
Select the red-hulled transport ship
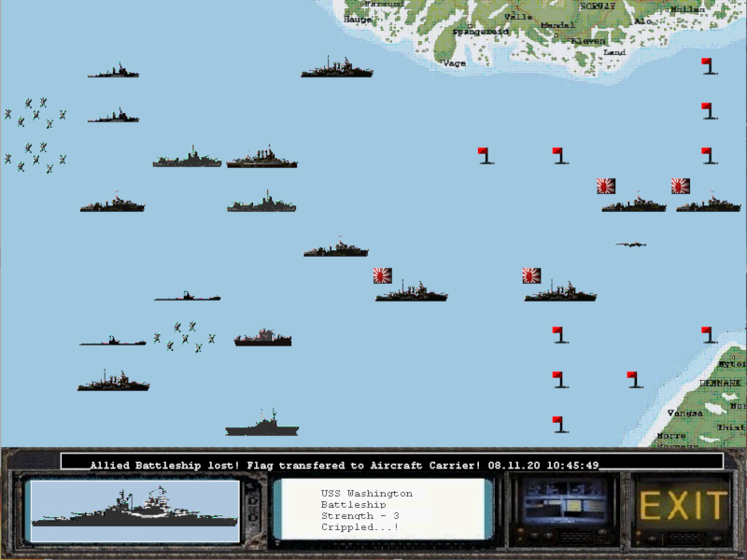click(x=262, y=337)
